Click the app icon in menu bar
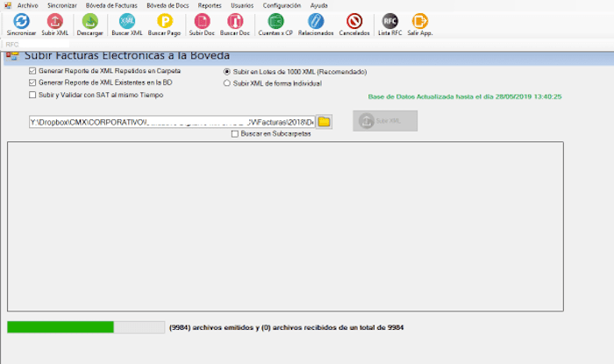 pos(8,5)
